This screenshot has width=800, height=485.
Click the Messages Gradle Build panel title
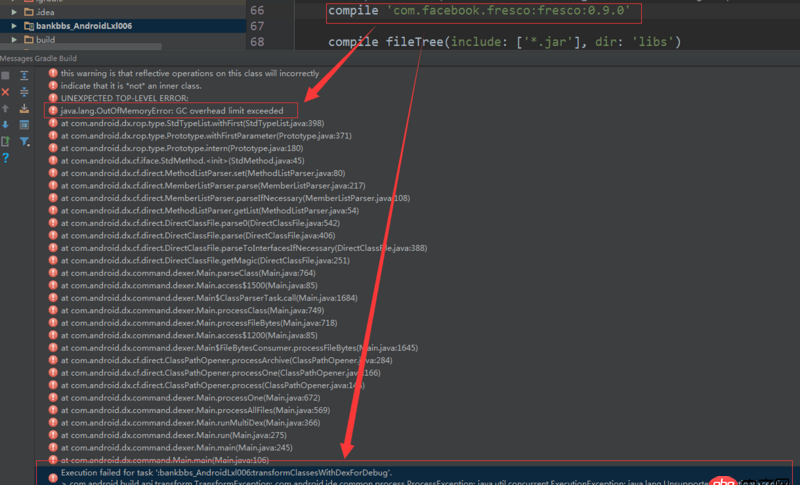pyautogui.click(x=38, y=58)
